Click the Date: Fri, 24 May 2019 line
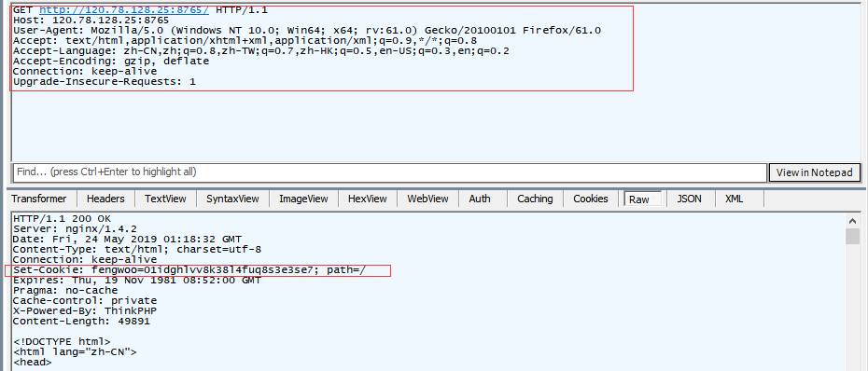Image resolution: width=868 pixels, height=371 pixels. [x=127, y=239]
